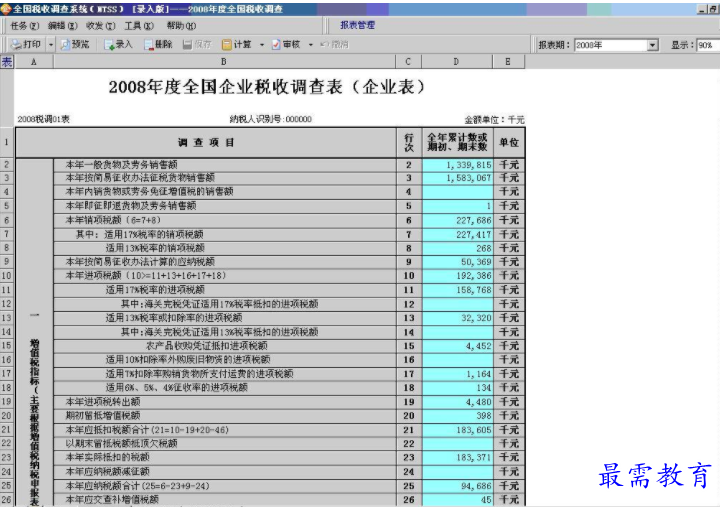The width and height of the screenshot is (720, 507).
Task: Select column header D
Action: point(456,62)
